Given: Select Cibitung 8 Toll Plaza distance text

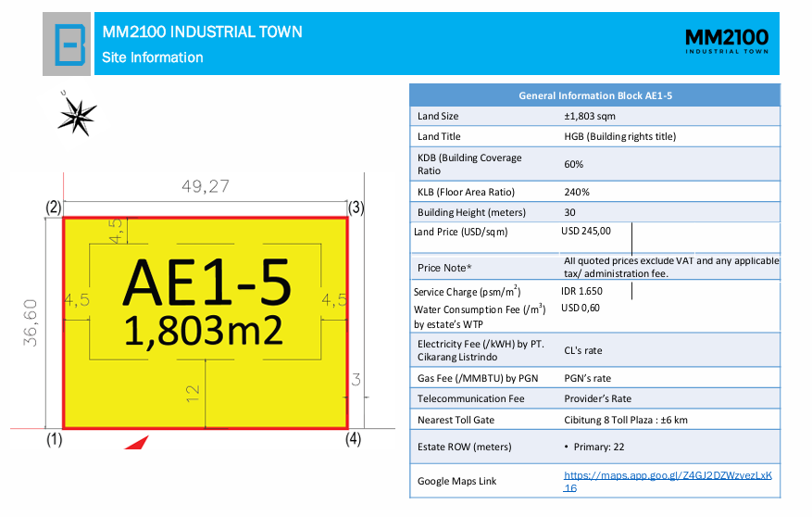Looking at the screenshot, I should pyautogui.click(x=626, y=420).
